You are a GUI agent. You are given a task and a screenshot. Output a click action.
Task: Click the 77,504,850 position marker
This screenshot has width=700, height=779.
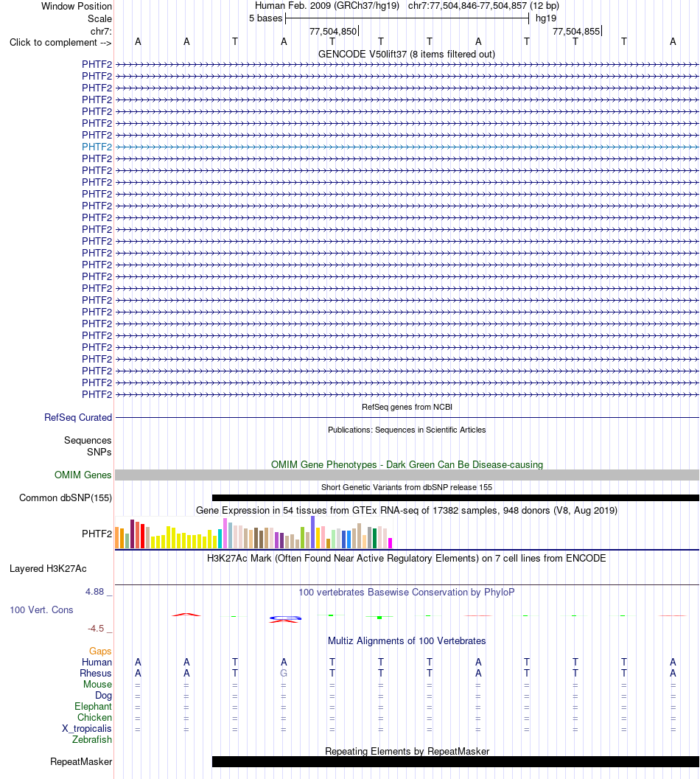pyautogui.click(x=333, y=31)
